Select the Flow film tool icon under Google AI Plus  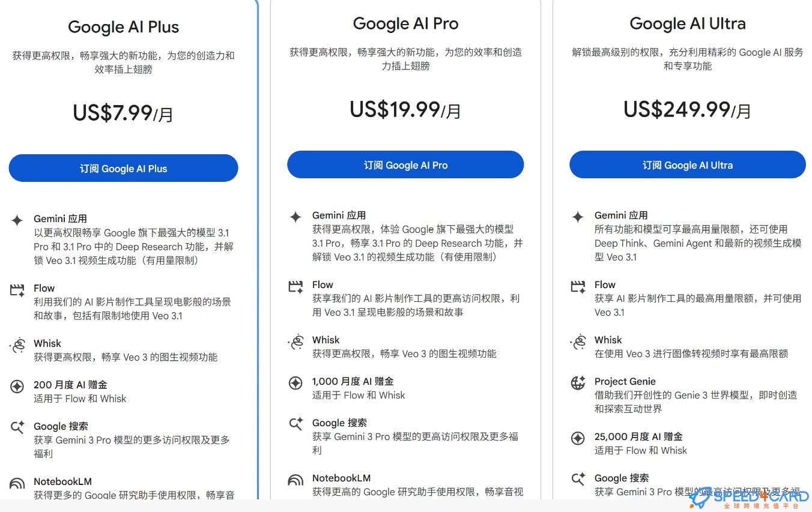17,290
